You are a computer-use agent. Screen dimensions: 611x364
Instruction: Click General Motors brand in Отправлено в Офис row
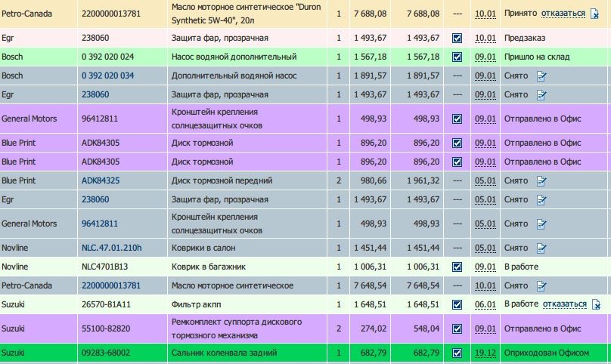pyautogui.click(x=29, y=119)
